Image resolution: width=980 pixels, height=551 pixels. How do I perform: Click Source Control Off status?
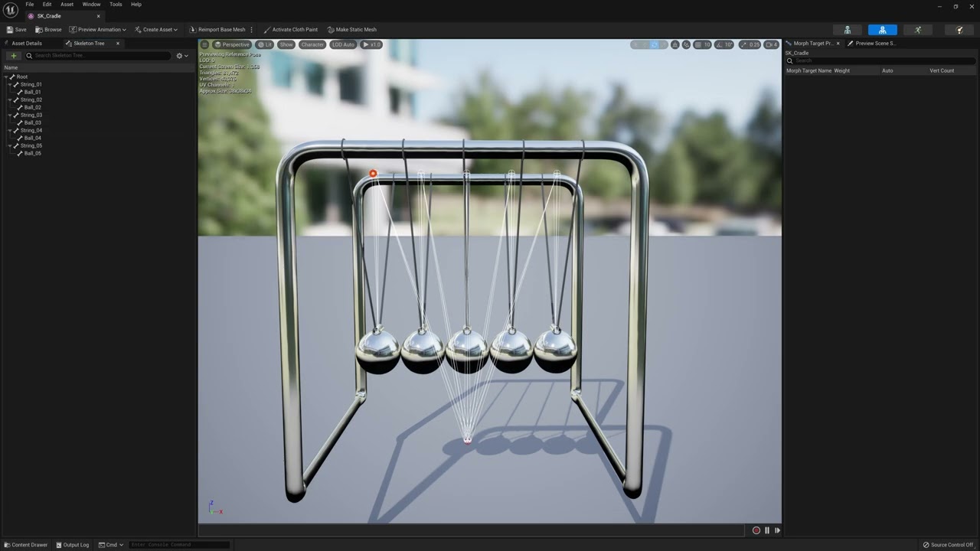[x=948, y=545]
